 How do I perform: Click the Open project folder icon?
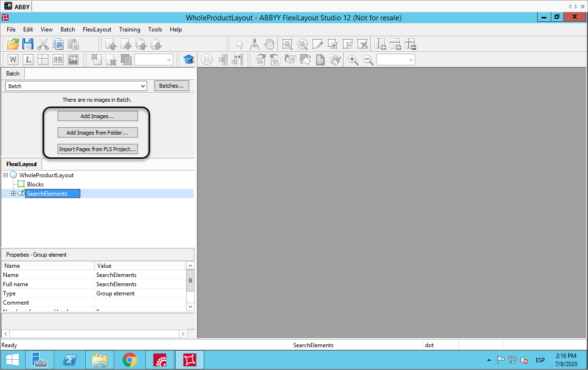click(13, 44)
